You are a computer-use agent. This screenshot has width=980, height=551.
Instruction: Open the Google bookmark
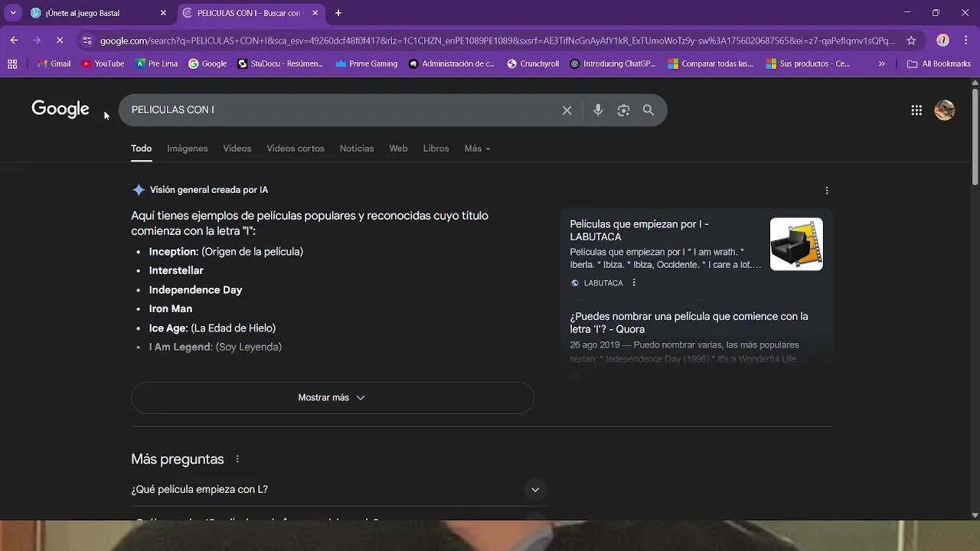tap(207, 64)
